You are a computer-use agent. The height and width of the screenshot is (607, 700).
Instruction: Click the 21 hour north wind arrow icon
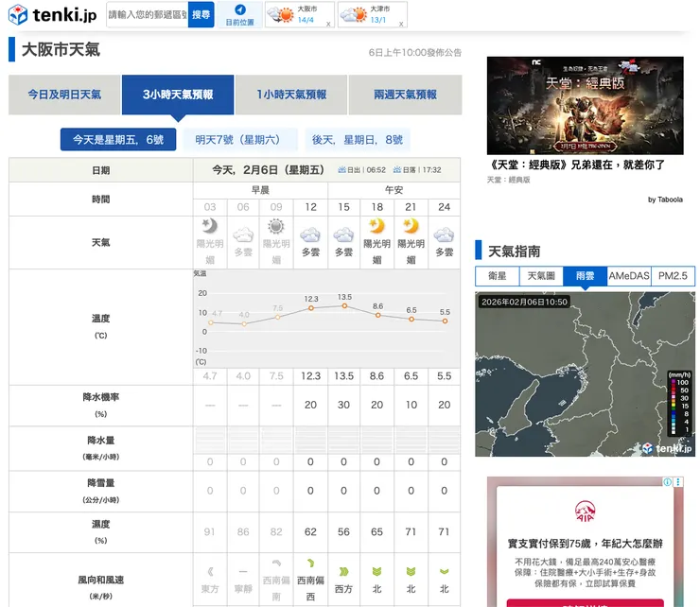point(411,572)
